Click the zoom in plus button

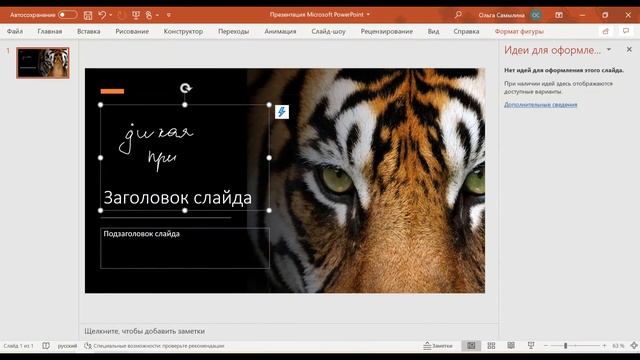point(604,346)
